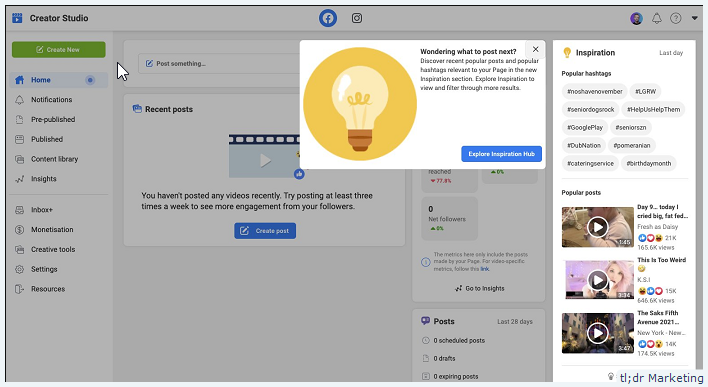Open the profile avatar in header
This screenshot has width=708, height=387.
pyautogui.click(x=636, y=19)
